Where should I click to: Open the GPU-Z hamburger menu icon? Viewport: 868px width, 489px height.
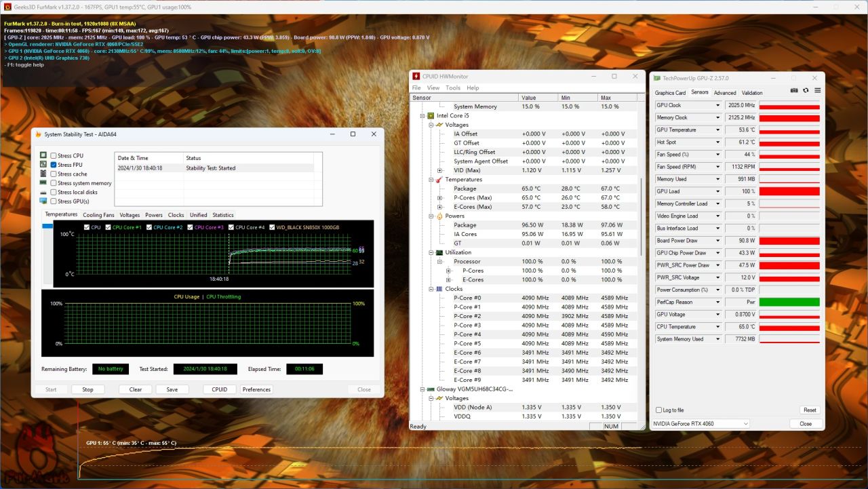point(817,90)
